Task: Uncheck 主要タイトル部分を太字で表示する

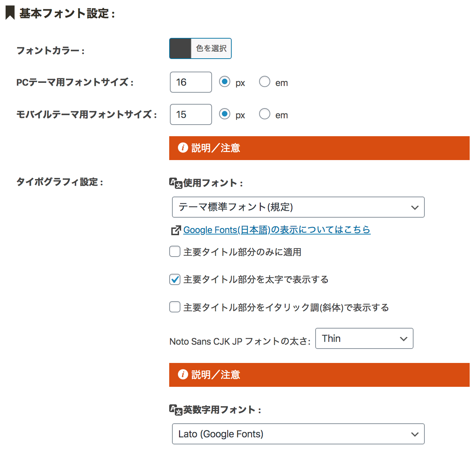Action: (x=175, y=279)
